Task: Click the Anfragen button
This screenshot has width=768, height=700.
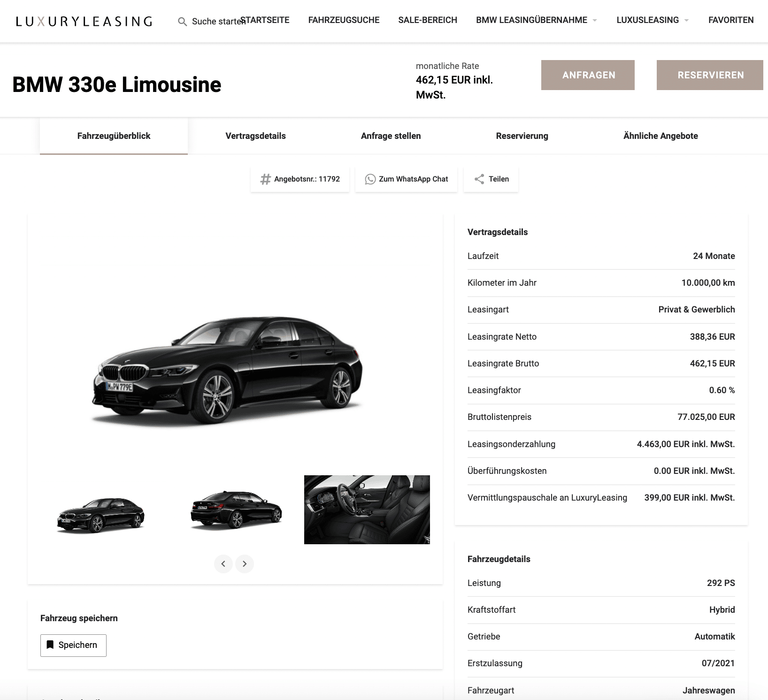Action: coord(588,75)
